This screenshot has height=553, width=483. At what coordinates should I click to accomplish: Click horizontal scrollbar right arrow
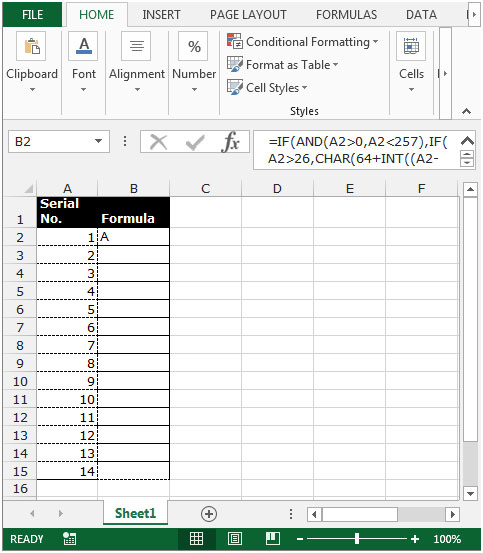(453, 515)
